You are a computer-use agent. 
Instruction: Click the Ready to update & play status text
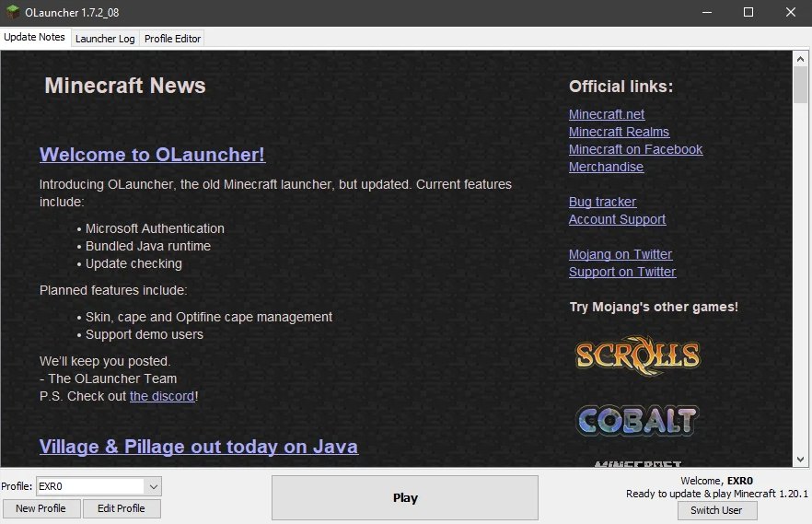pyautogui.click(x=716, y=494)
